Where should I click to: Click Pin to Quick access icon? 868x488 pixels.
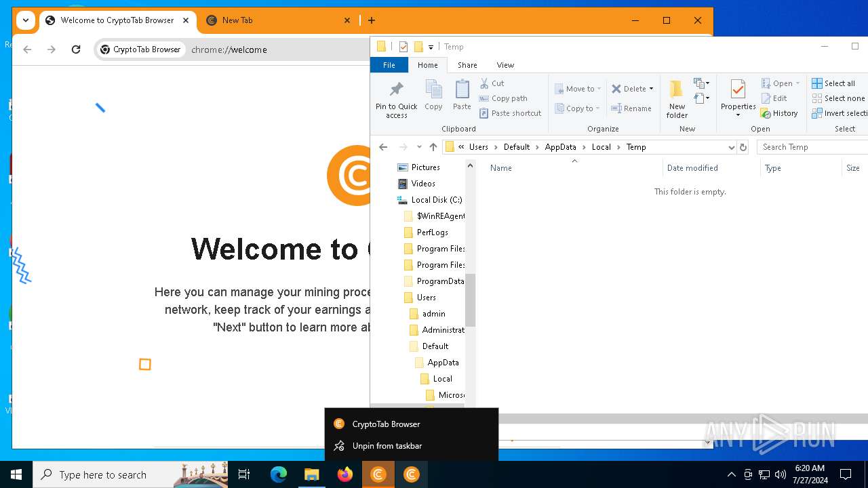pyautogui.click(x=397, y=100)
